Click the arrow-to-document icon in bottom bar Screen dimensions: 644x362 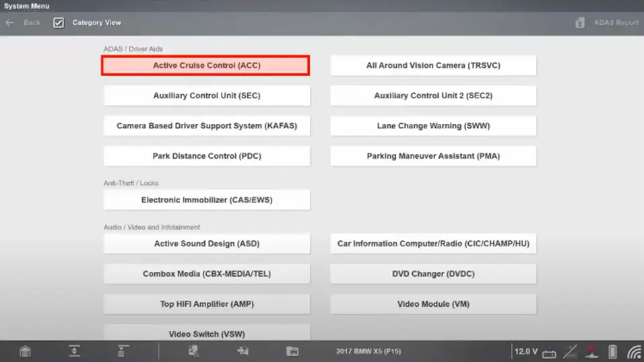tap(243, 351)
